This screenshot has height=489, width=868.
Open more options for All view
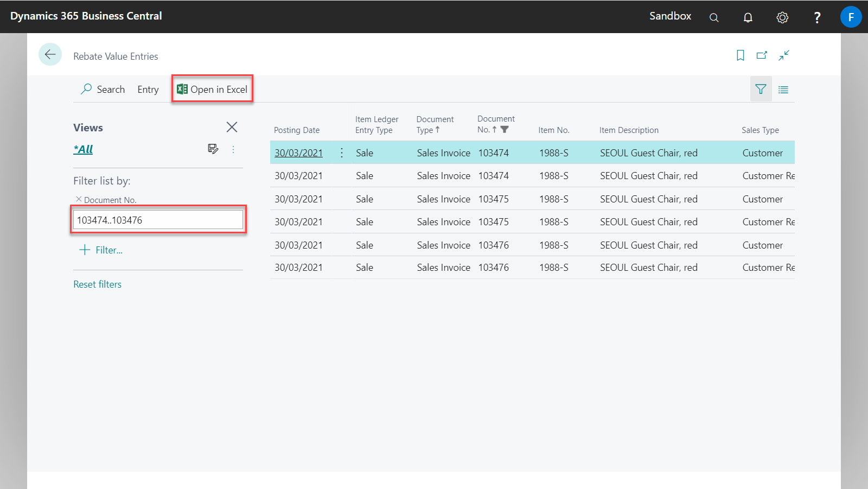(x=233, y=149)
